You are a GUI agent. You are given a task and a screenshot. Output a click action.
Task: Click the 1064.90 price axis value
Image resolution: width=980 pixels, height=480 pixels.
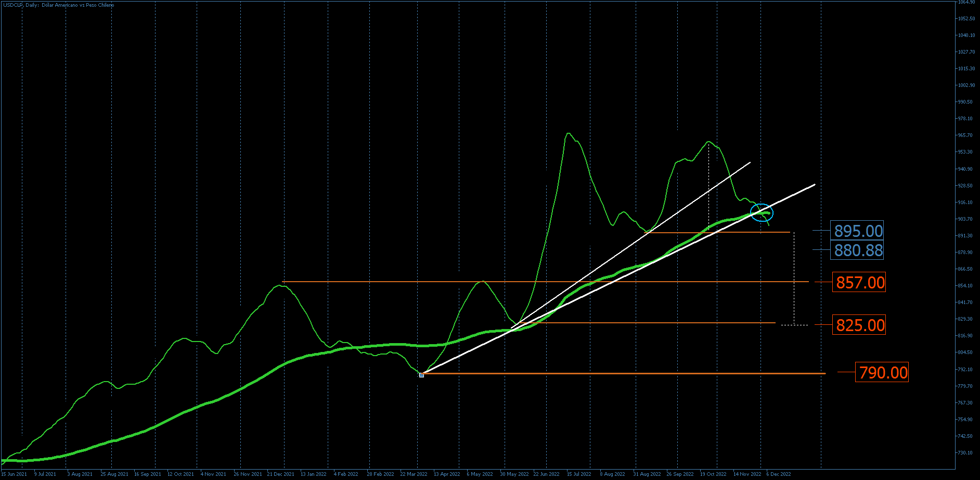click(966, 2)
